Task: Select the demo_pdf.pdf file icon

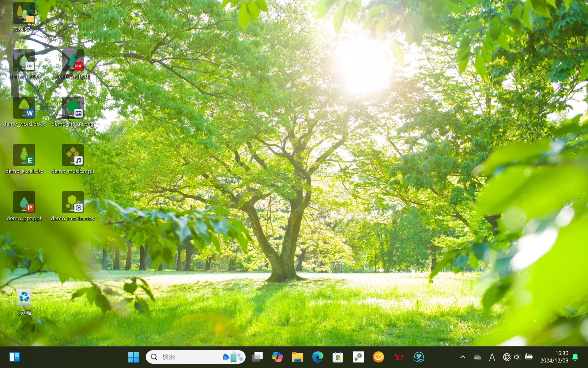Action: tap(73, 61)
